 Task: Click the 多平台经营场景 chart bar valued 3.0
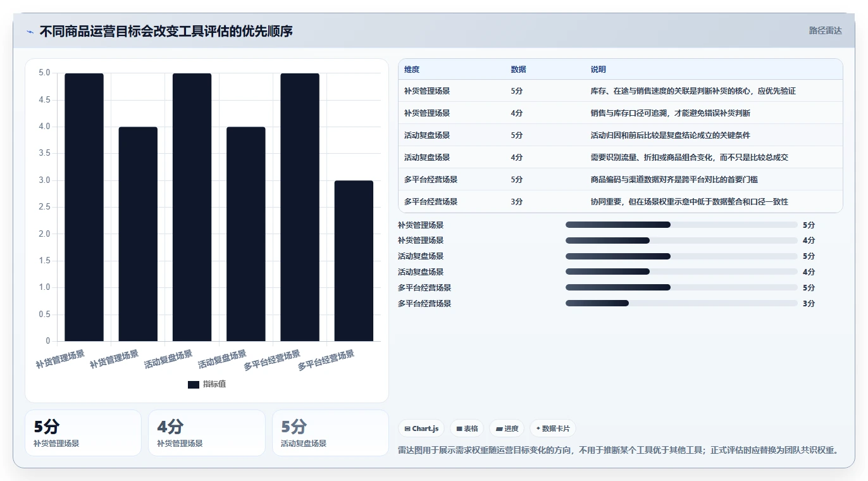pos(354,261)
